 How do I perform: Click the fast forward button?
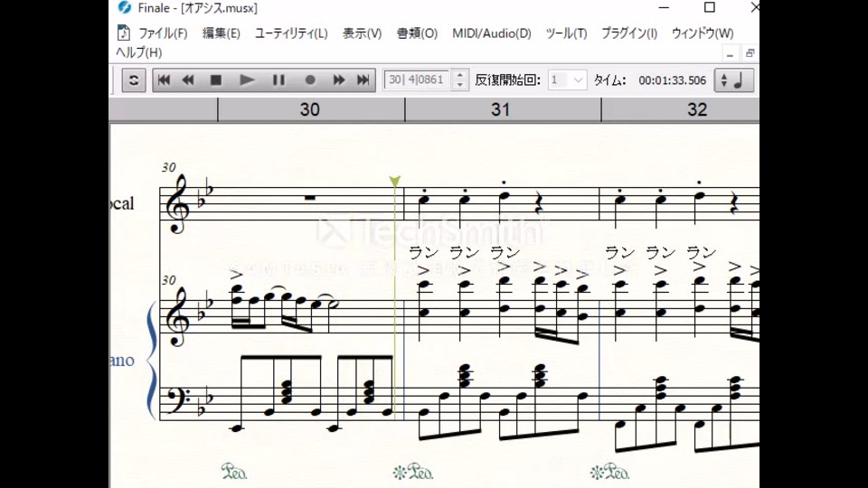coord(339,80)
